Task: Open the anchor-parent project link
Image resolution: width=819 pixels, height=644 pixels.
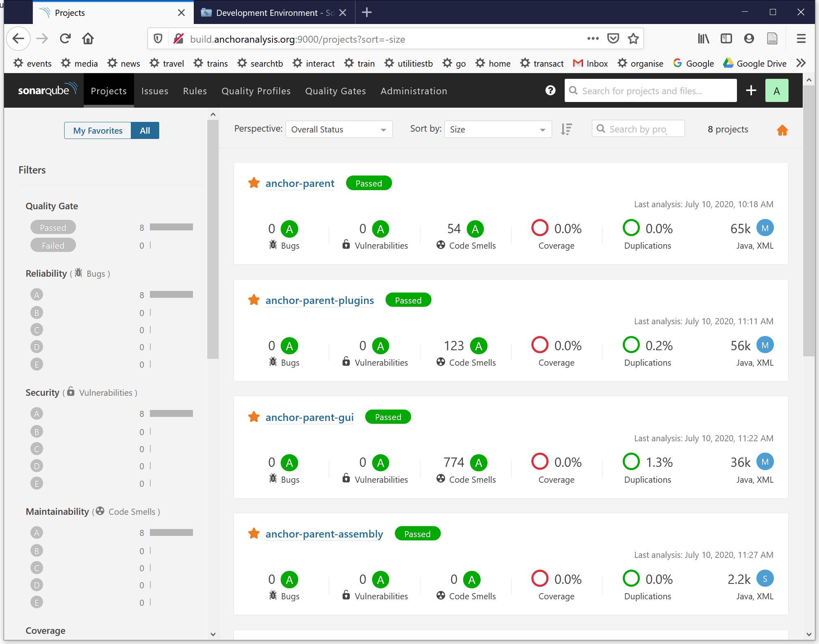Action: point(300,183)
